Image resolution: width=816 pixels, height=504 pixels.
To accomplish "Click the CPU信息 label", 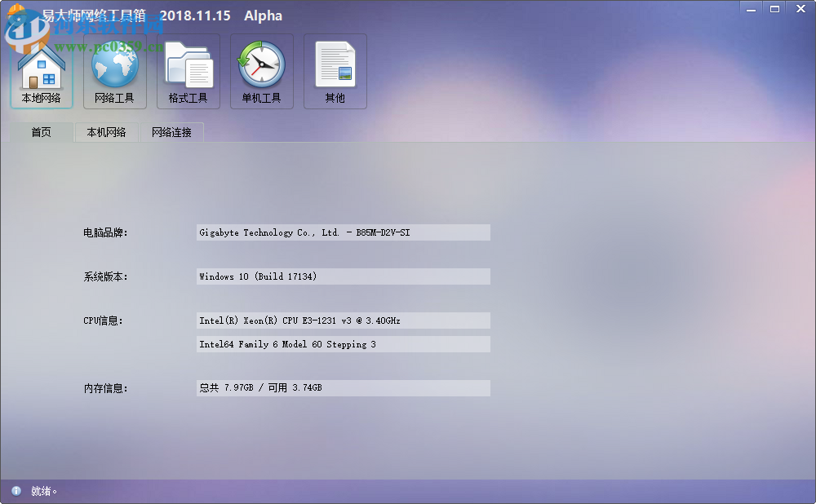I will tap(103, 321).
